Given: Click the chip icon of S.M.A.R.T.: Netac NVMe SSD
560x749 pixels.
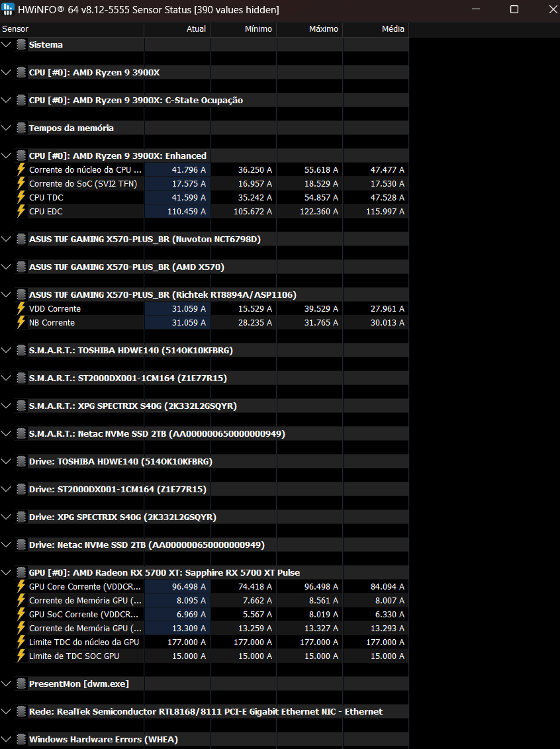Looking at the screenshot, I should [21, 433].
